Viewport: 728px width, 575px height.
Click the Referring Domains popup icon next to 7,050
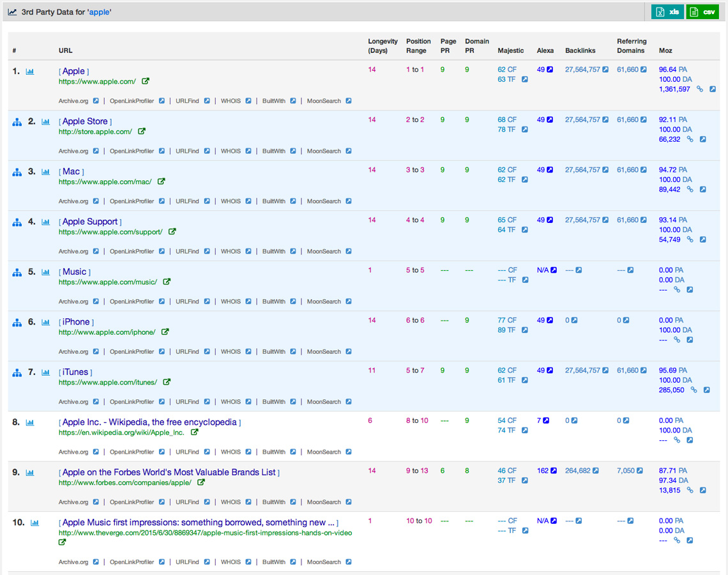(x=640, y=471)
